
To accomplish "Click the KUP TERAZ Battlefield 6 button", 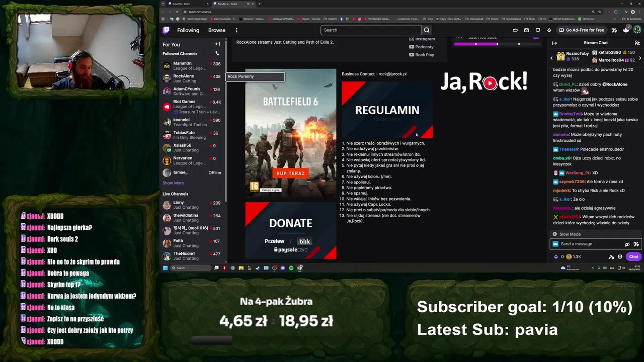I will (x=291, y=173).
